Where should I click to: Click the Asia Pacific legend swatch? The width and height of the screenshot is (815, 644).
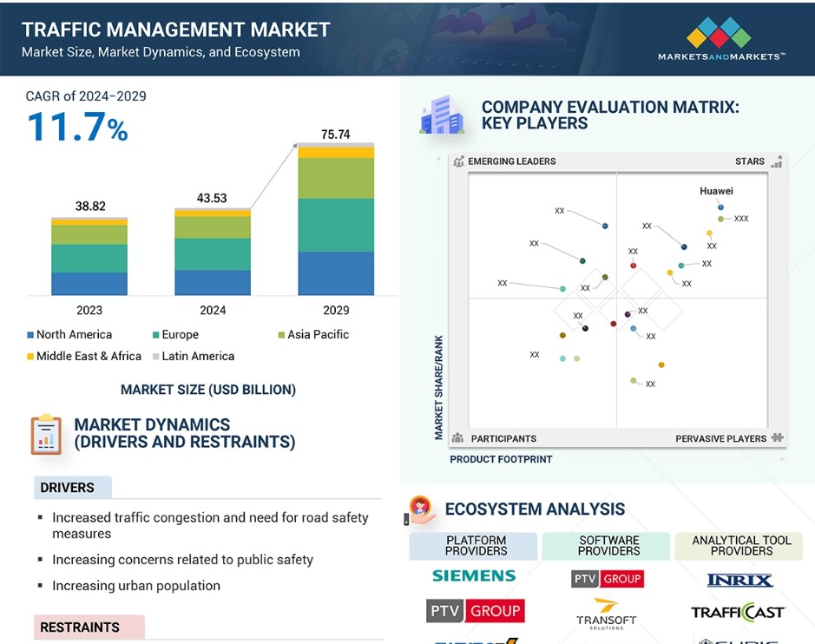pos(281,335)
